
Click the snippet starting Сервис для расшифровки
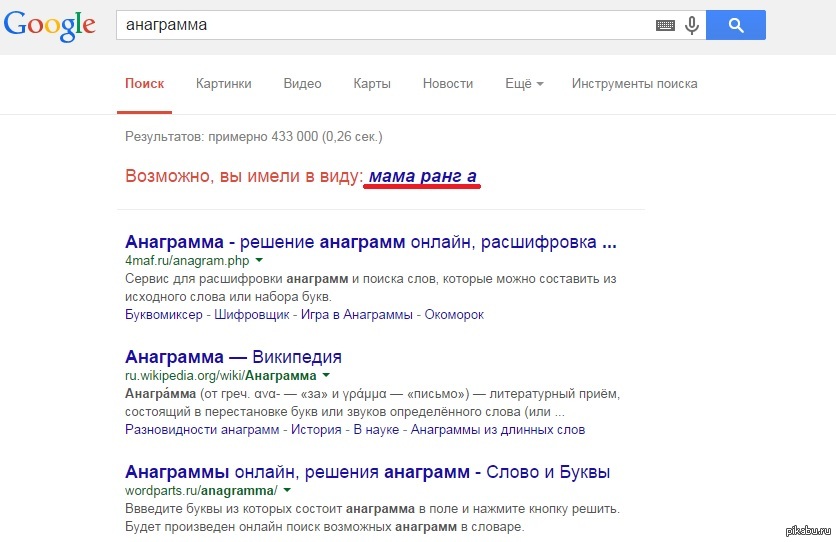pos(371,287)
